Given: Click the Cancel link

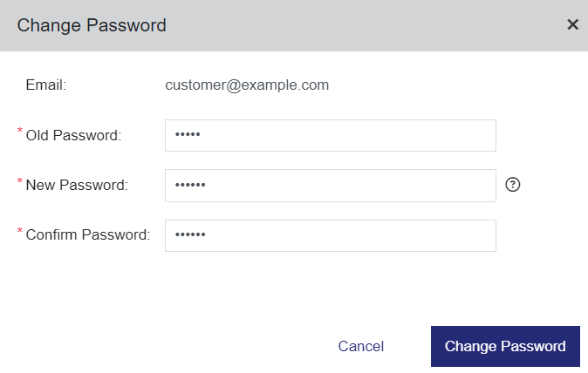Looking at the screenshot, I should pyautogui.click(x=361, y=346).
